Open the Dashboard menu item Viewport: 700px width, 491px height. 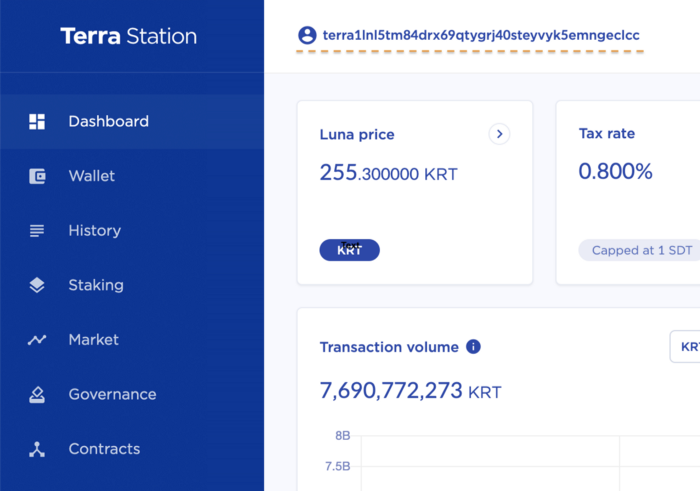(x=132, y=121)
